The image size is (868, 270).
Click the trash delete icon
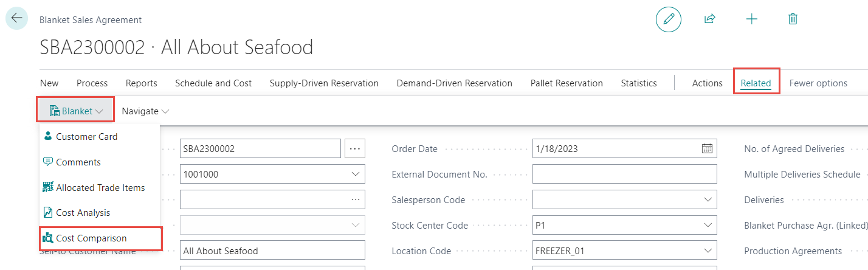(793, 19)
